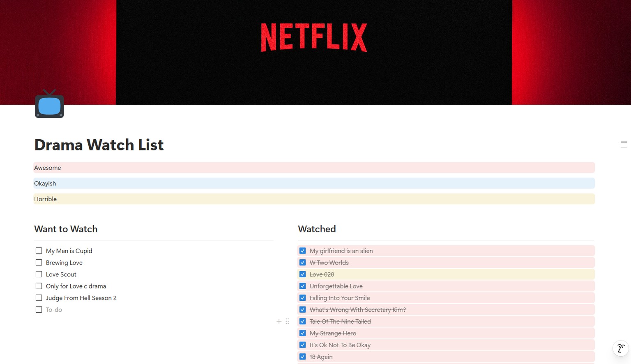Click the Drama Watch List page title
This screenshot has height=364, width=631.
(99, 145)
